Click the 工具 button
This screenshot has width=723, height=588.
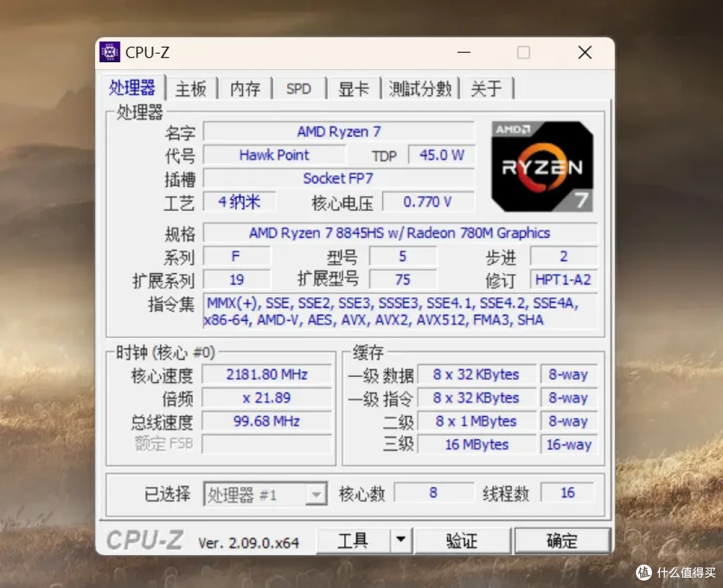353,540
